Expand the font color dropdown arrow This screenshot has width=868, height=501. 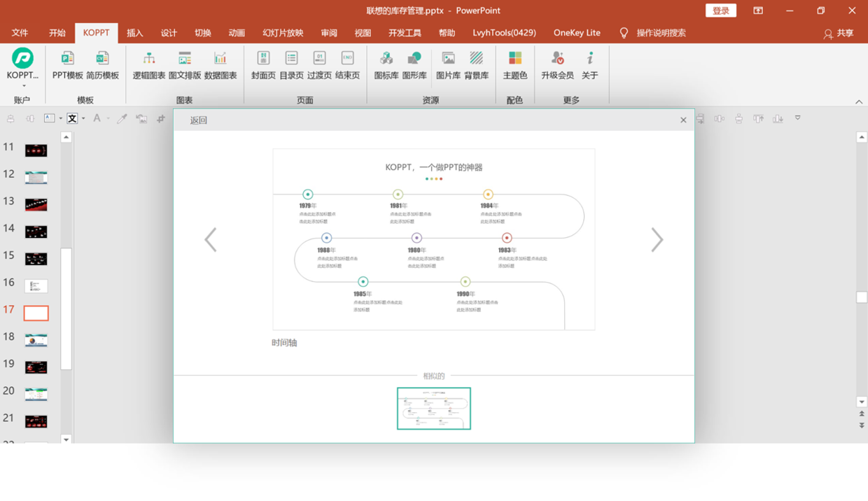pos(108,119)
